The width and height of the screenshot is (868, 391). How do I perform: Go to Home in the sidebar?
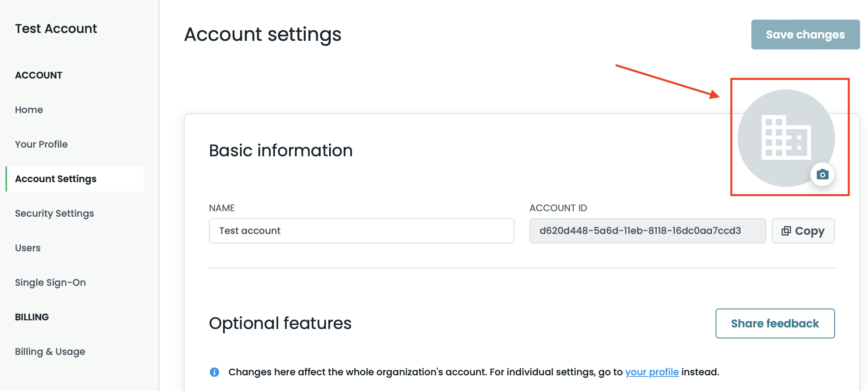pyautogui.click(x=29, y=110)
